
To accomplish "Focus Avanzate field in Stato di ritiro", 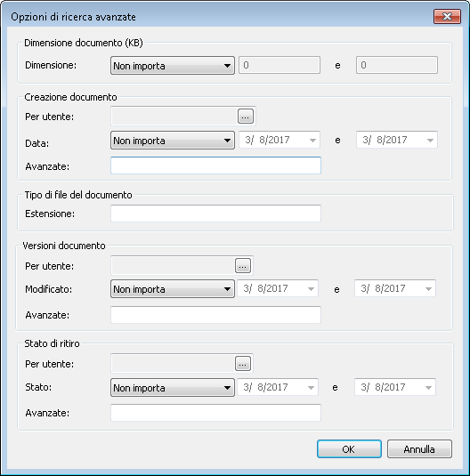I will (215, 413).
